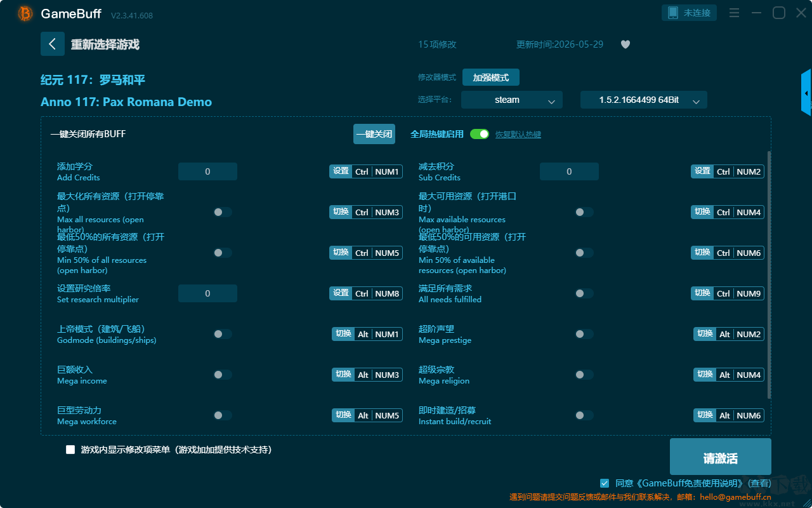Click 未连接 connection status button
Screen dimensions: 812x508
pyautogui.click(x=690, y=13)
